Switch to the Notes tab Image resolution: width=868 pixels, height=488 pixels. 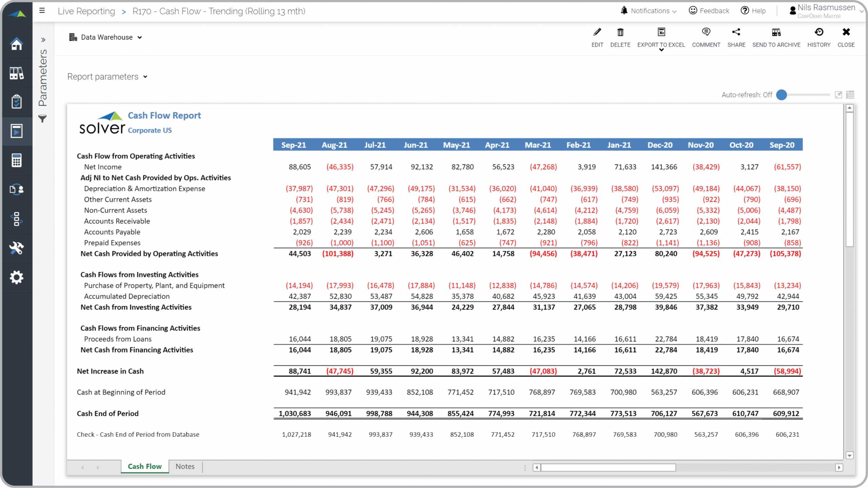click(185, 466)
